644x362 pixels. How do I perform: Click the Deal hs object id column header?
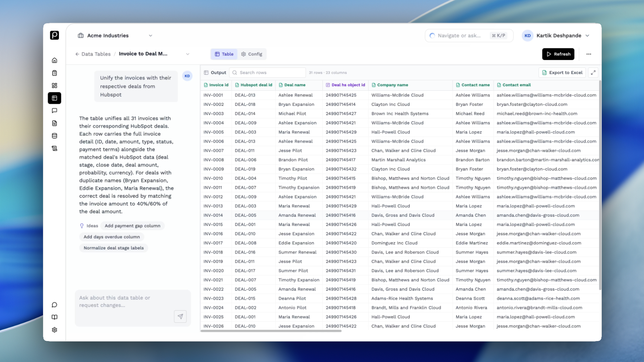[x=345, y=85]
